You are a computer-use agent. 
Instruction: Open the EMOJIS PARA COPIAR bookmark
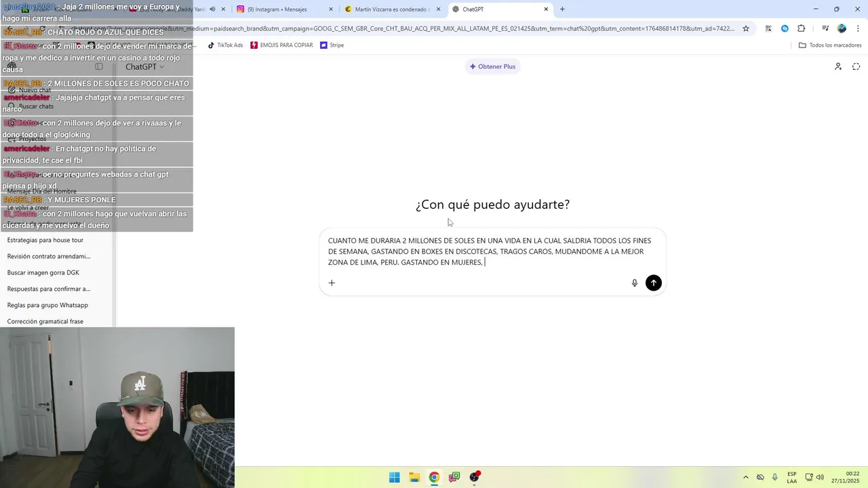281,45
